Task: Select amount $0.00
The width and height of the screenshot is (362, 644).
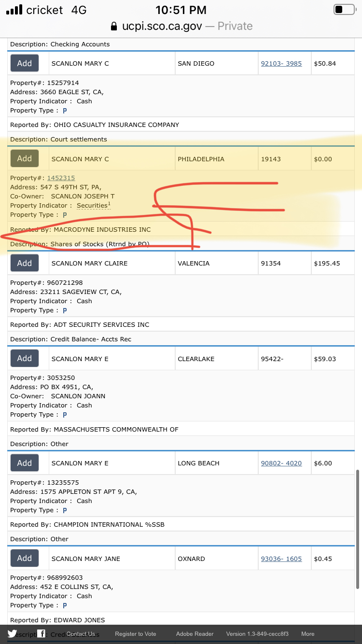Action: 323,159
